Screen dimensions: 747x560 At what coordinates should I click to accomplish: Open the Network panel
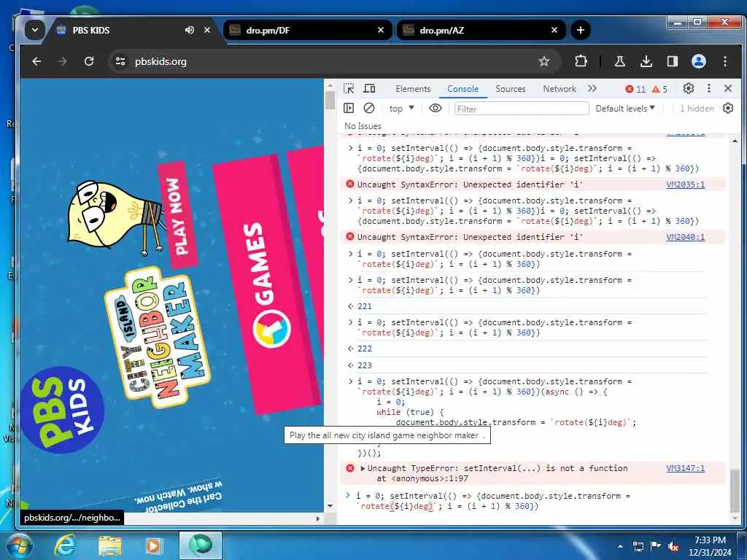click(x=560, y=88)
